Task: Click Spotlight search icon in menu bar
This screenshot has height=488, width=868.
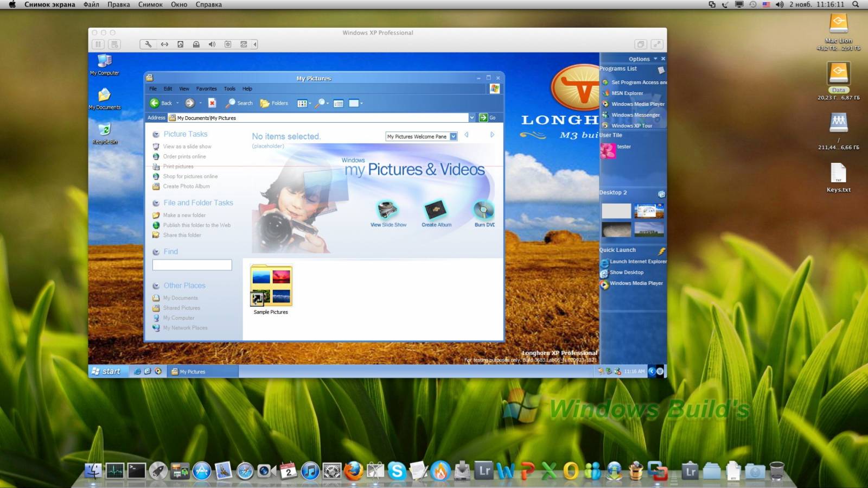Action: click(x=856, y=4)
